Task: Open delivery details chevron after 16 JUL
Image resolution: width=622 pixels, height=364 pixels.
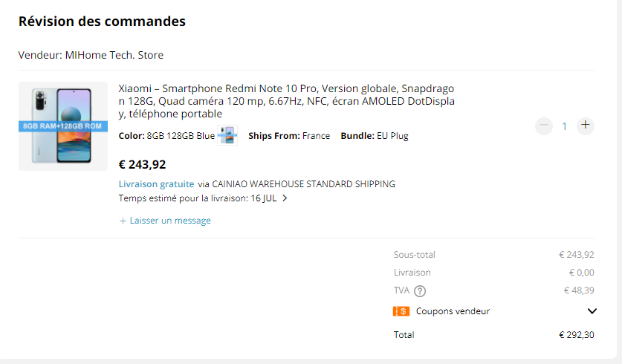Action: pos(285,198)
